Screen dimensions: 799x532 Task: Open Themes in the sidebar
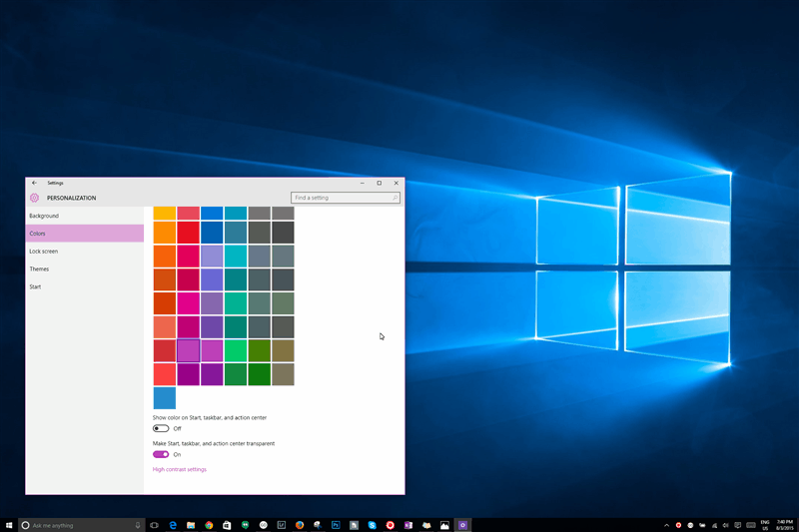click(85, 268)
